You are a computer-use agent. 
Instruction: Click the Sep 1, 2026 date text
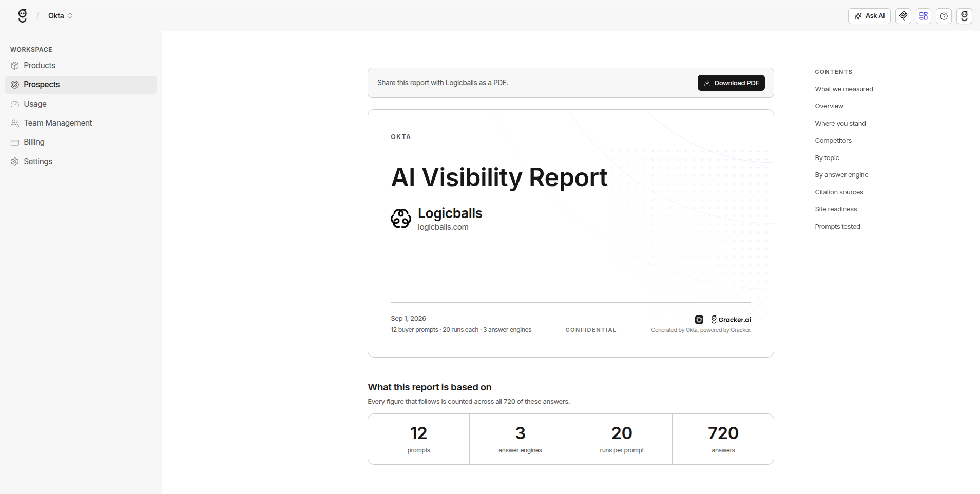point(408,319)
